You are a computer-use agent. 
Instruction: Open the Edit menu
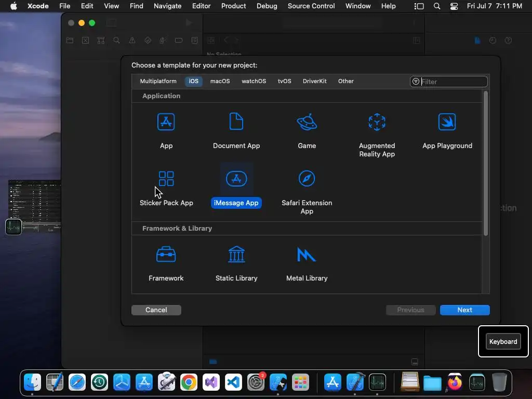87,6
